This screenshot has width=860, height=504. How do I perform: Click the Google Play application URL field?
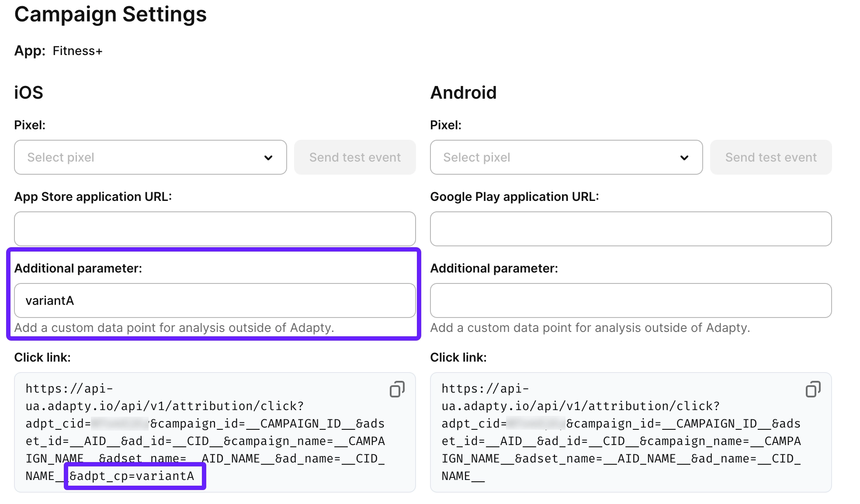631,228
